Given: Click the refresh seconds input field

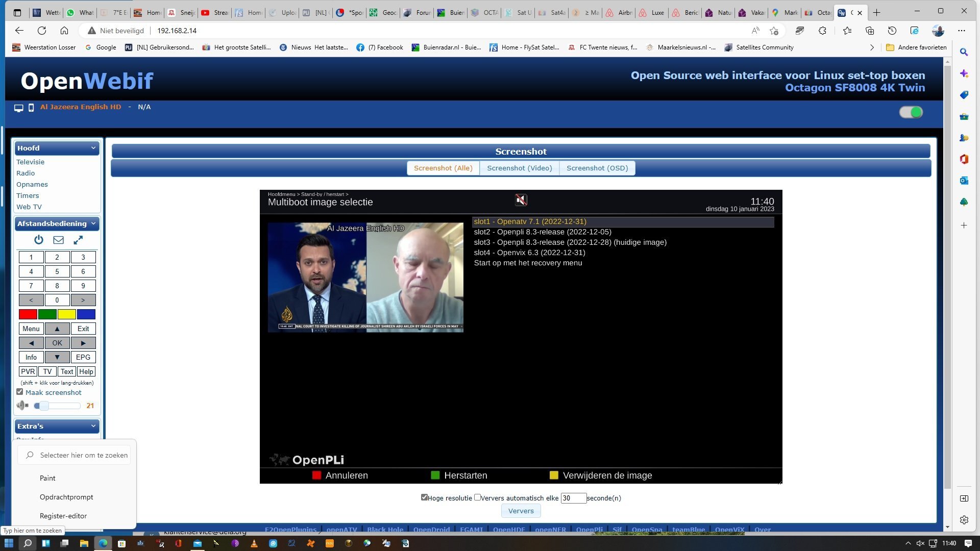Looking at the screenshot, I should [x=573, y=498].
